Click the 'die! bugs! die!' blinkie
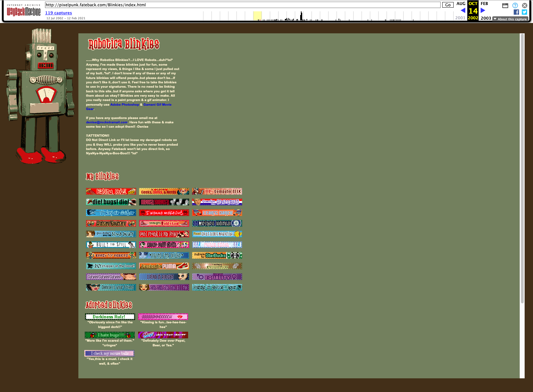533x392 pixels. tap(111, 202)
